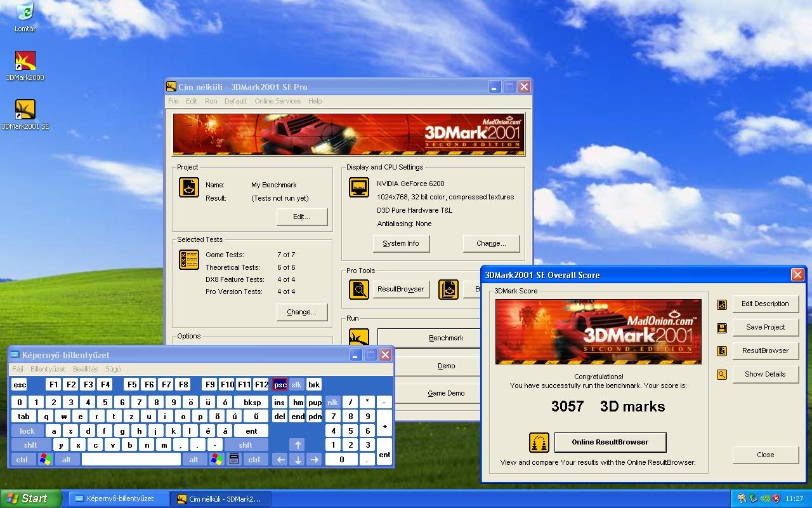Open the Beállítás menu

(86, 369)
